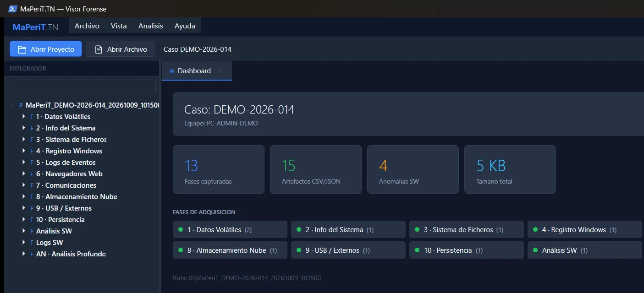Click the Caso DEMO-2026-014 toolbar label
The height and width of the screenshot is (293, 644).
point(198,49)
